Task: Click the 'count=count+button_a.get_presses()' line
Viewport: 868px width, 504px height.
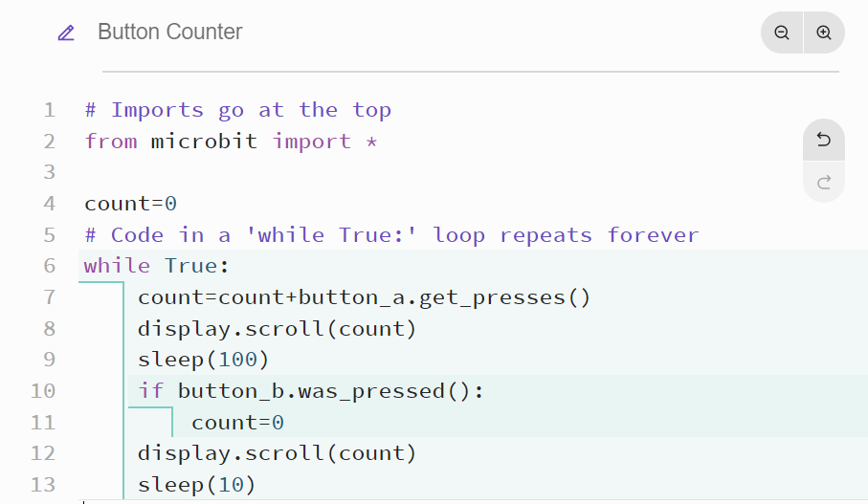Action: 364,297
